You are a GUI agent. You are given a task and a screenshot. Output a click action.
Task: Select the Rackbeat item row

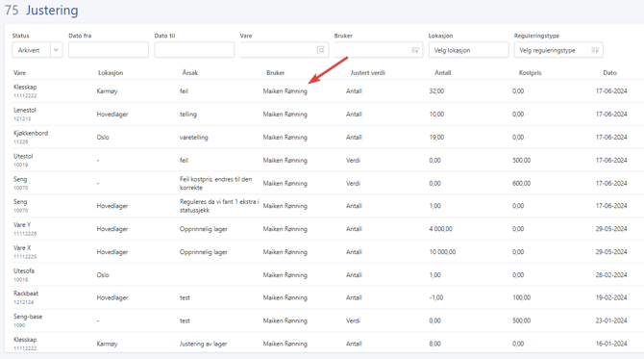(x=325, y=297)
